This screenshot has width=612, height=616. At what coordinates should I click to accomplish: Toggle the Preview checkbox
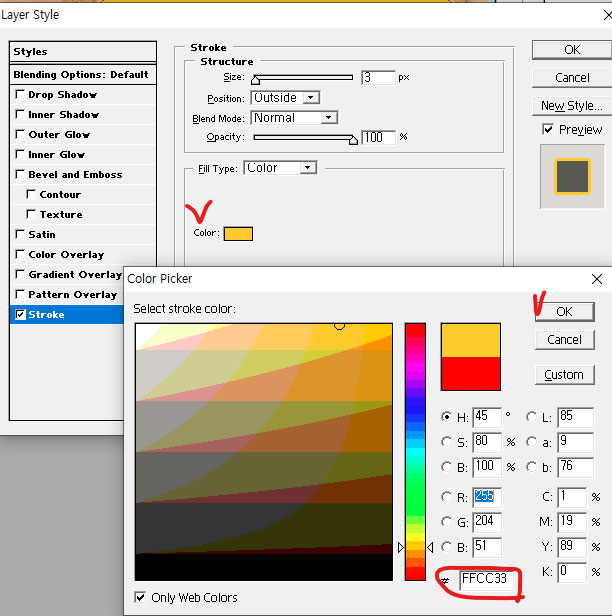[x=548, y=129]
